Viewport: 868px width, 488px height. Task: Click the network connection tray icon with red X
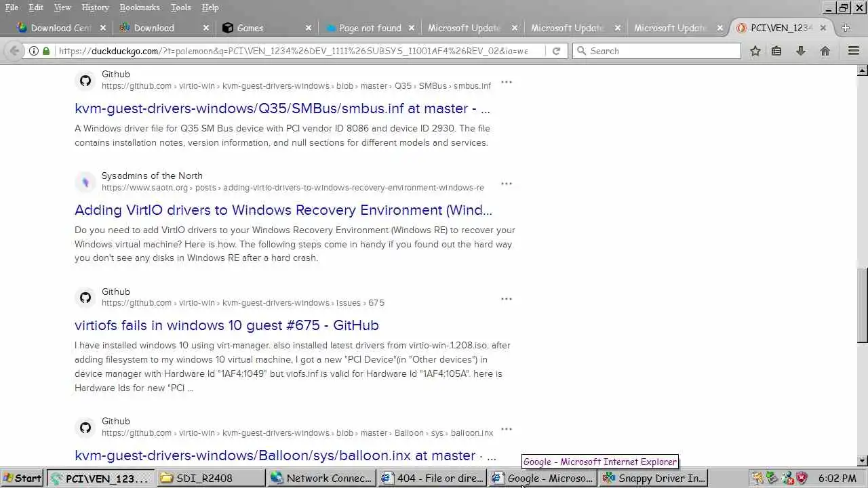point(787,478)
